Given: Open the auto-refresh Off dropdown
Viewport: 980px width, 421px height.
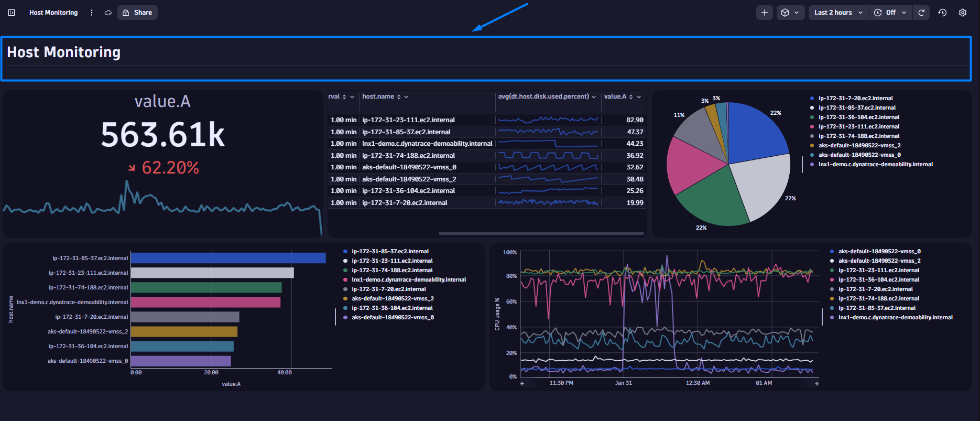Looking at the screenshot, I should [891, 13].
